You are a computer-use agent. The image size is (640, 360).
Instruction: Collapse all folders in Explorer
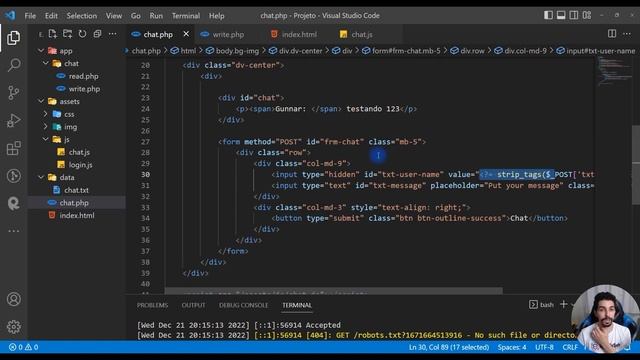pyautogui.click(x=97, y=34)
